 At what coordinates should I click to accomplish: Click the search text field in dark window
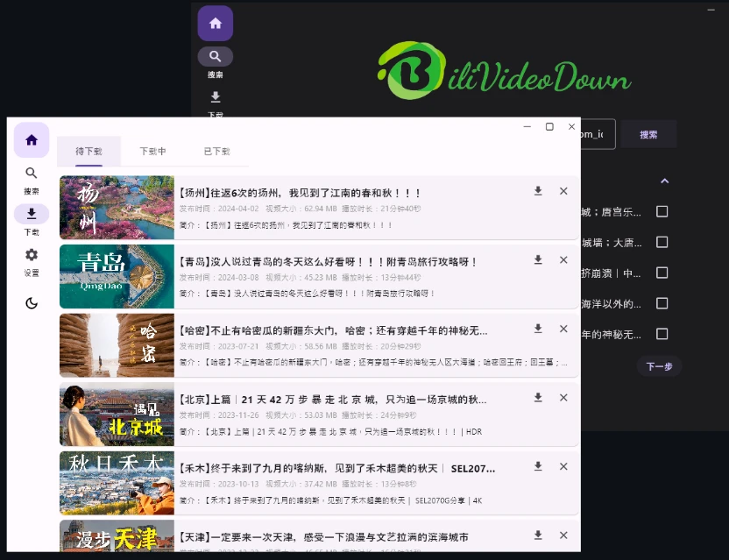pos(598,135)
